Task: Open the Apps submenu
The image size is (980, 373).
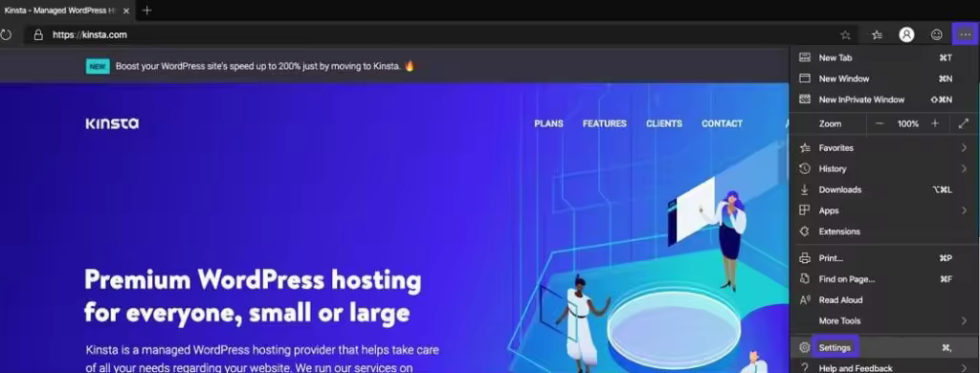Action: (884, 210)
